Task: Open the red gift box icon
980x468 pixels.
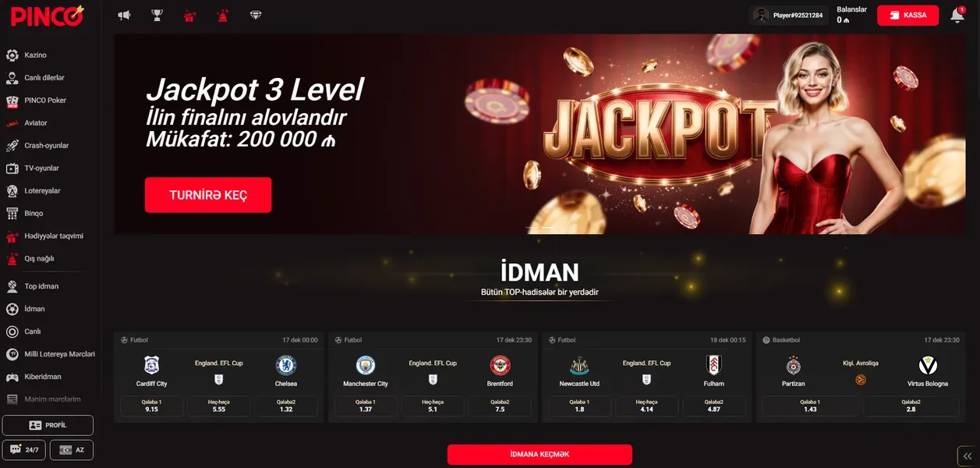Action: click(x=189, y=15)
